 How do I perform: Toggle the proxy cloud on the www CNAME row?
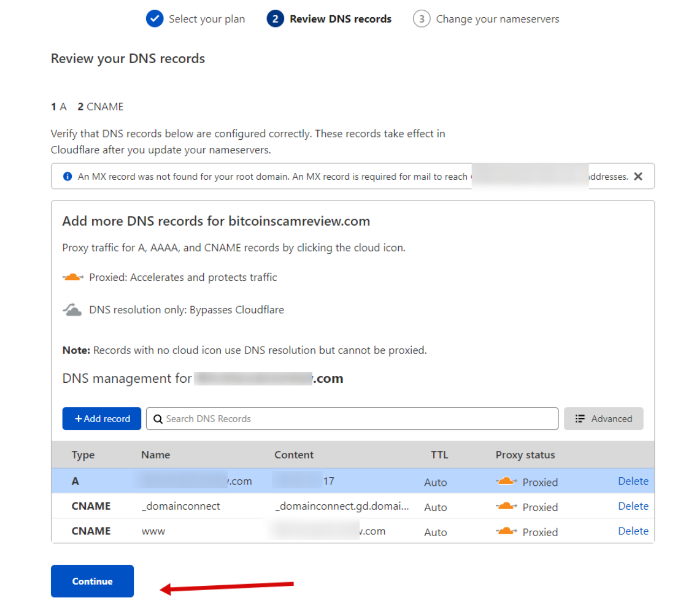pos(507,531)
